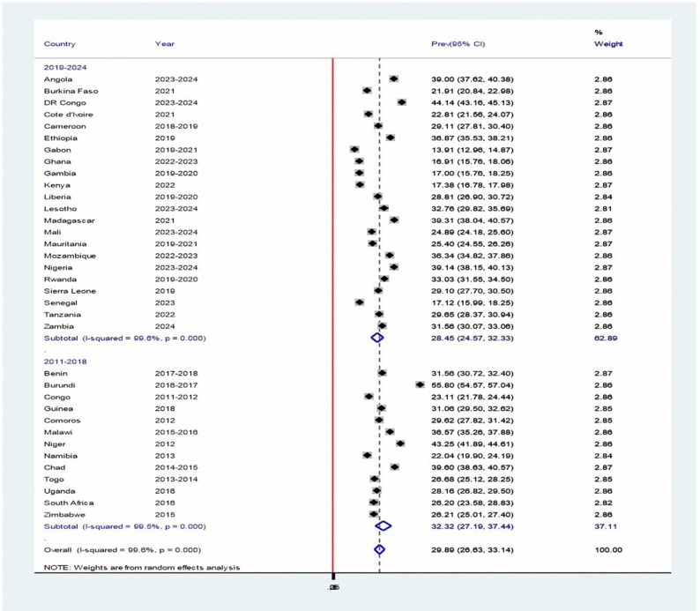This screenshot has width=700, height=611.
Task: Click the Ethiopia country label
Action: (61, 138)
